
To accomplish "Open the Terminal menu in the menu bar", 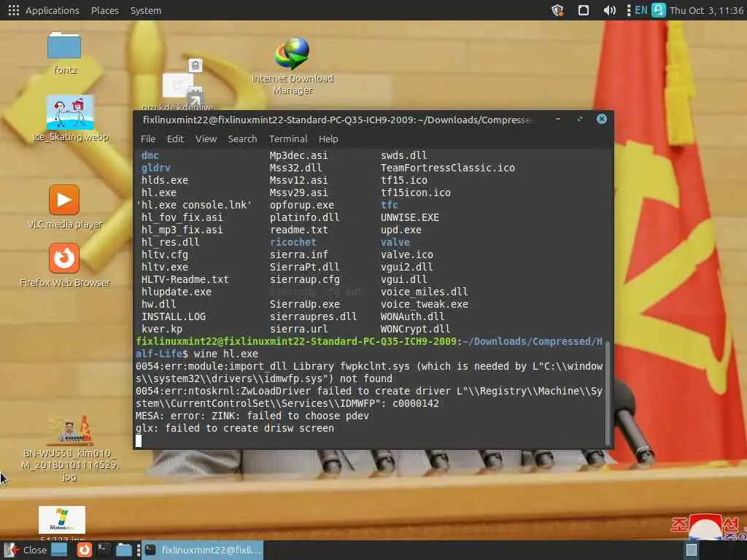I will point(287,139).
